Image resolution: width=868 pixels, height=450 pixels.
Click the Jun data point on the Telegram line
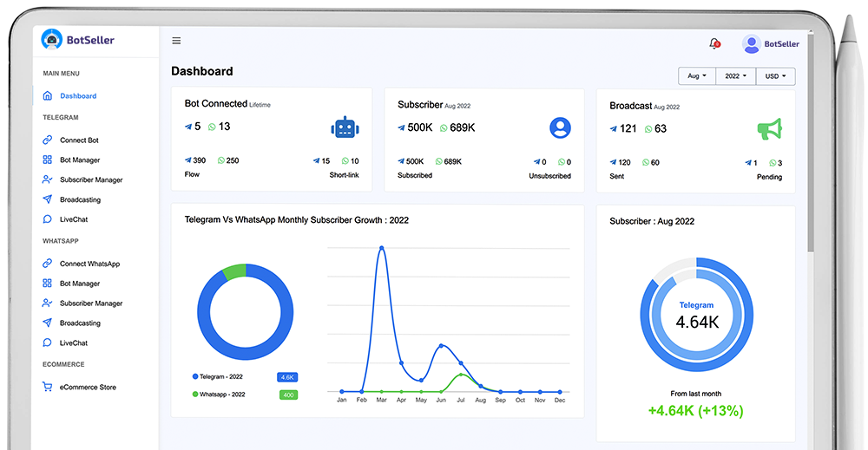(441, 345)
